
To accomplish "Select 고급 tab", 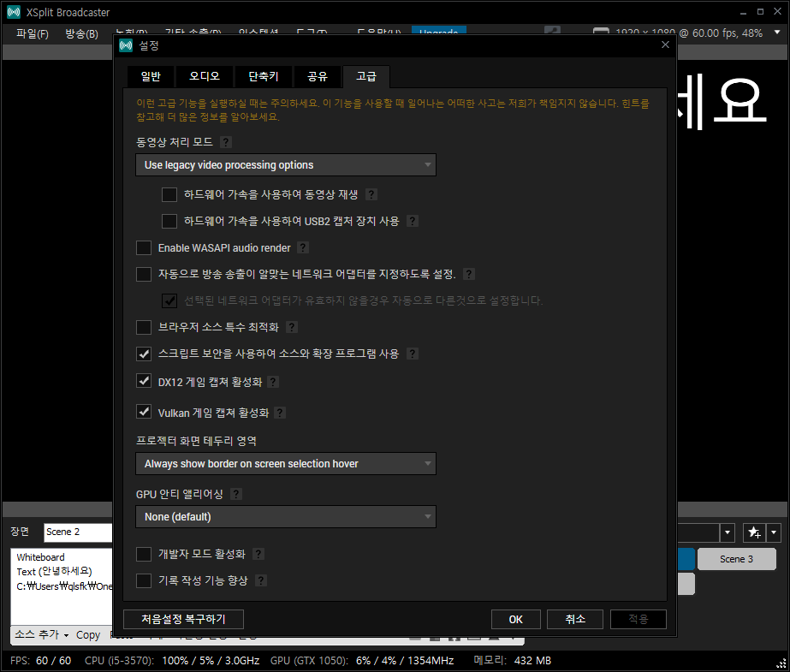I will coord(366,76).
